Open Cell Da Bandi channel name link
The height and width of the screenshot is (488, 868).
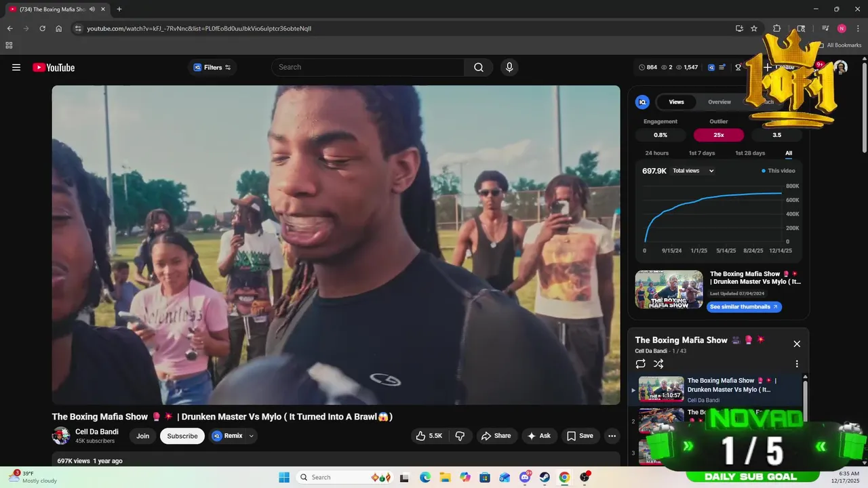click(97, 432)
